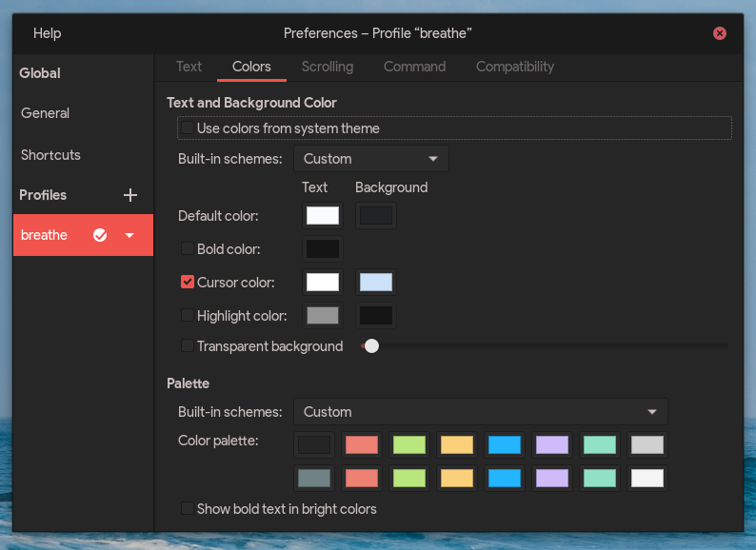Click the transparency slider handle
Viewport: 756px width, 550px height.
point(371,346)
